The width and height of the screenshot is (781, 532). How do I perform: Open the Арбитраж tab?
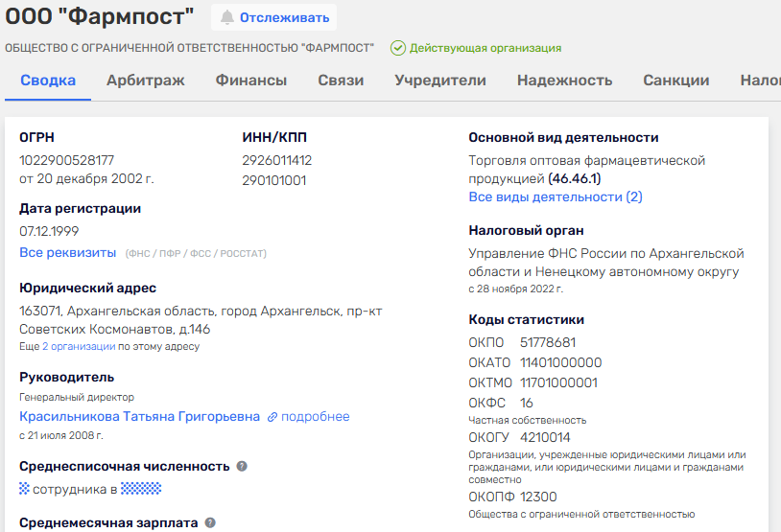(146, 81)
